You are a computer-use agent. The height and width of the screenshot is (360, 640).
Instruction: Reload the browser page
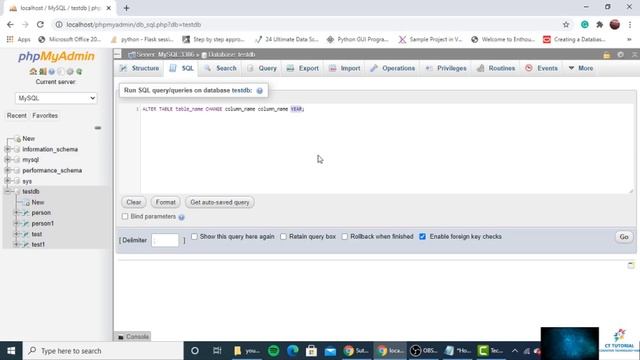click(40, 24)
